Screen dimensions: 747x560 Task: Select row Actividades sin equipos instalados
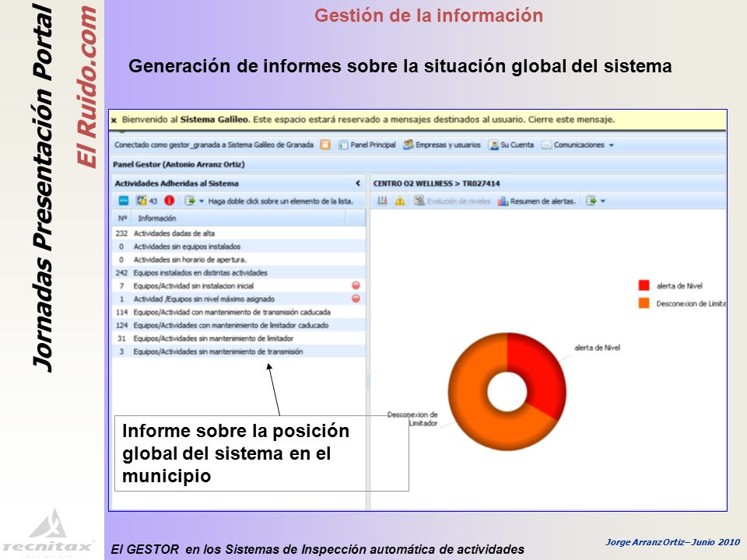click(x=239, y=247)
